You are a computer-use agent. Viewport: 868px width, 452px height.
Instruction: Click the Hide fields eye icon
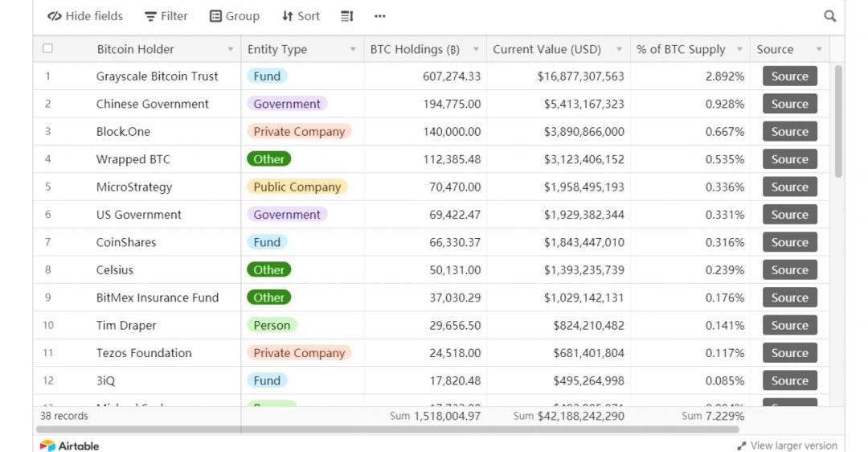click(x=55, y=16)
